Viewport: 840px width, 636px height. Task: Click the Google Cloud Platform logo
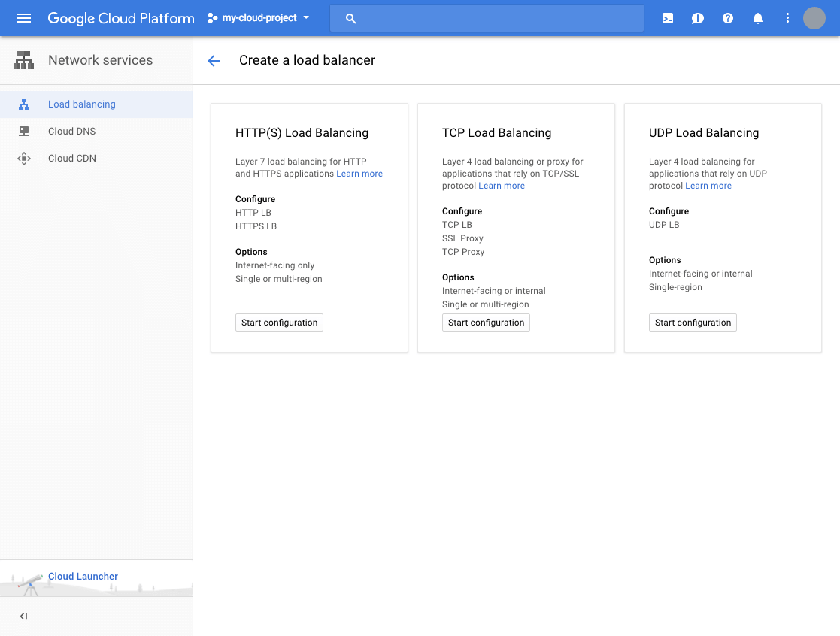tap(121, 18)
